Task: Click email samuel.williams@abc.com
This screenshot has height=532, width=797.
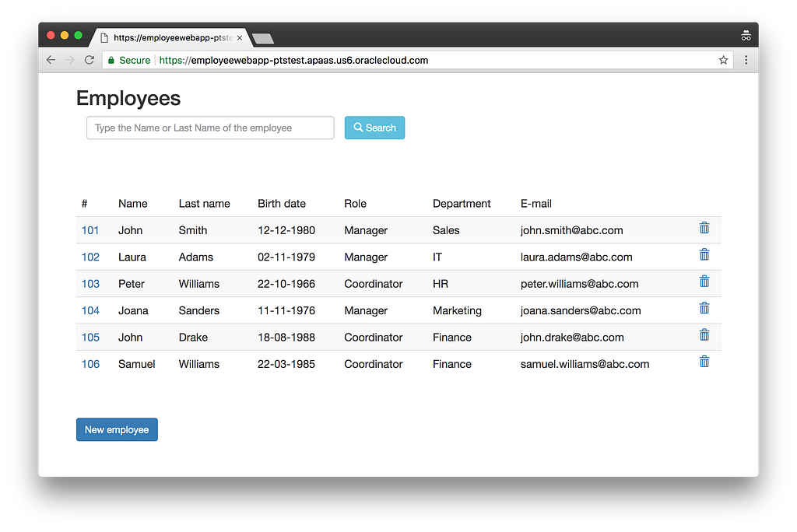Action: tap(585, 364)
